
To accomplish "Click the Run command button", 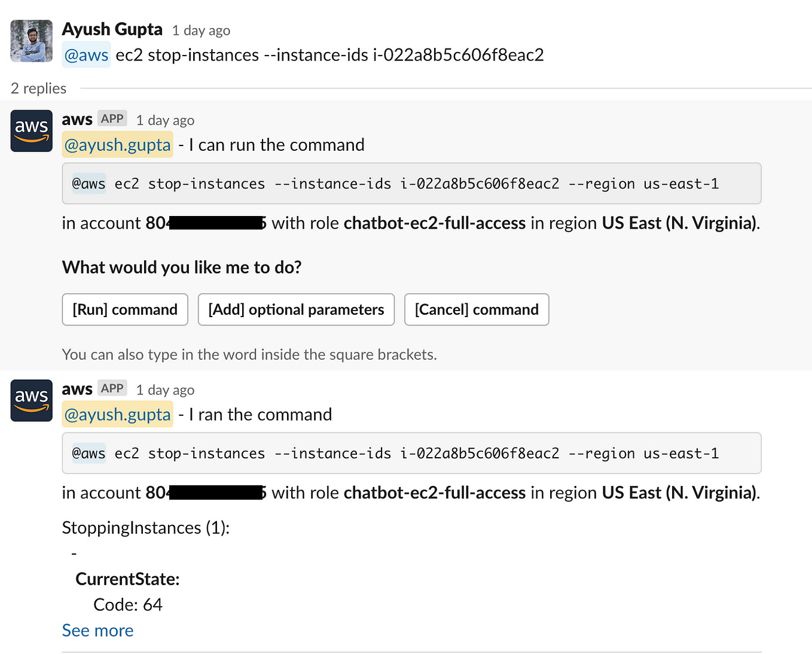I will pyautogui.click(x=125, y=309).
